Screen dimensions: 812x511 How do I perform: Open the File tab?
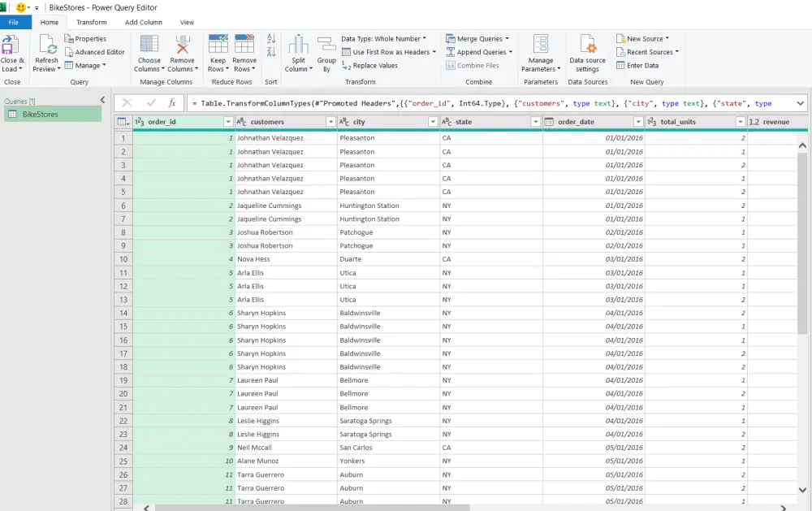click(14, 22)
